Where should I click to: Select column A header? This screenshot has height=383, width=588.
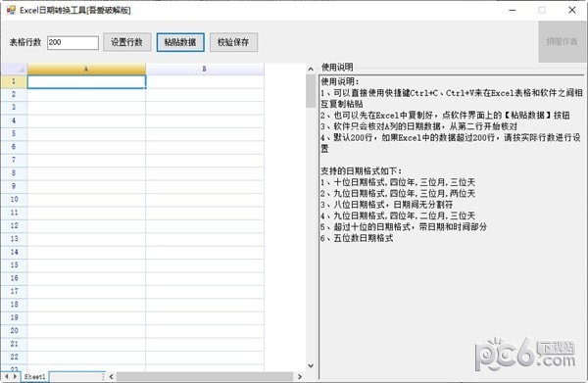(86, 69)
